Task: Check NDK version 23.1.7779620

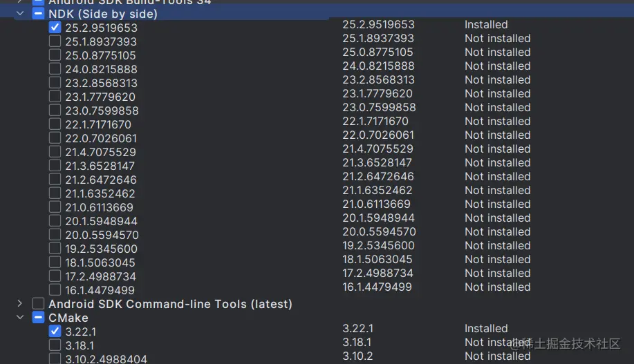Action: tap(55, 96)
